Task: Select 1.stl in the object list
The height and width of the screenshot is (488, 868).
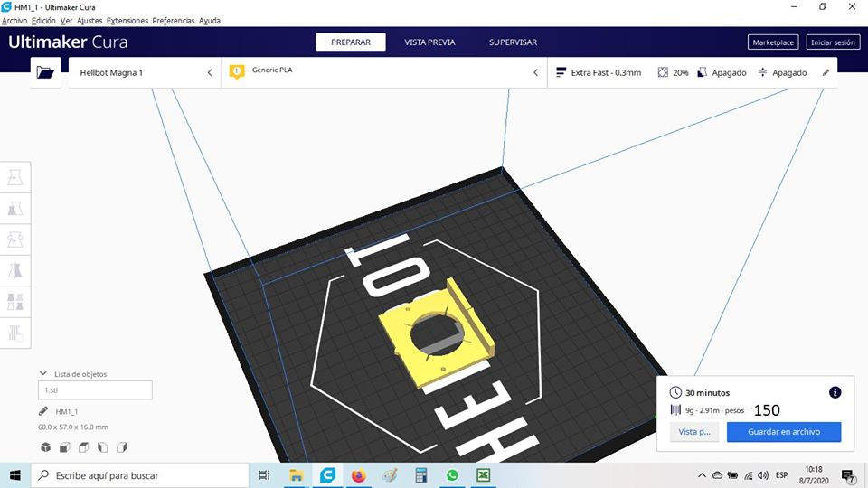Action: coord(95,390)
